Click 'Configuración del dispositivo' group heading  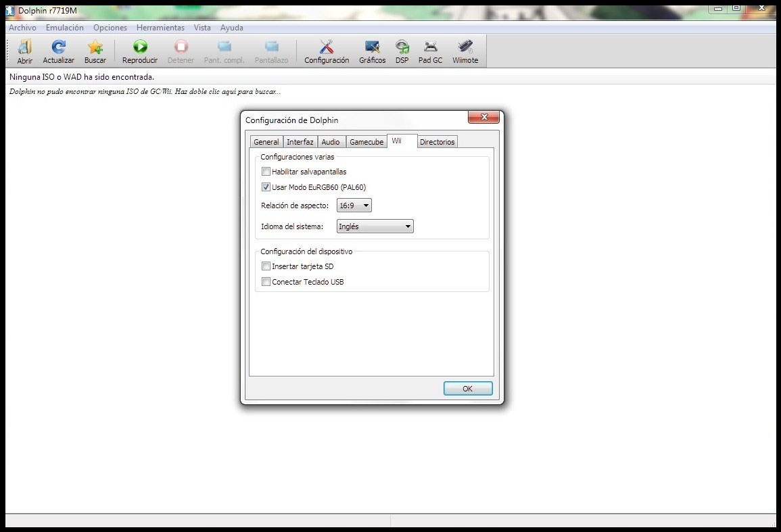pos(306,251)
